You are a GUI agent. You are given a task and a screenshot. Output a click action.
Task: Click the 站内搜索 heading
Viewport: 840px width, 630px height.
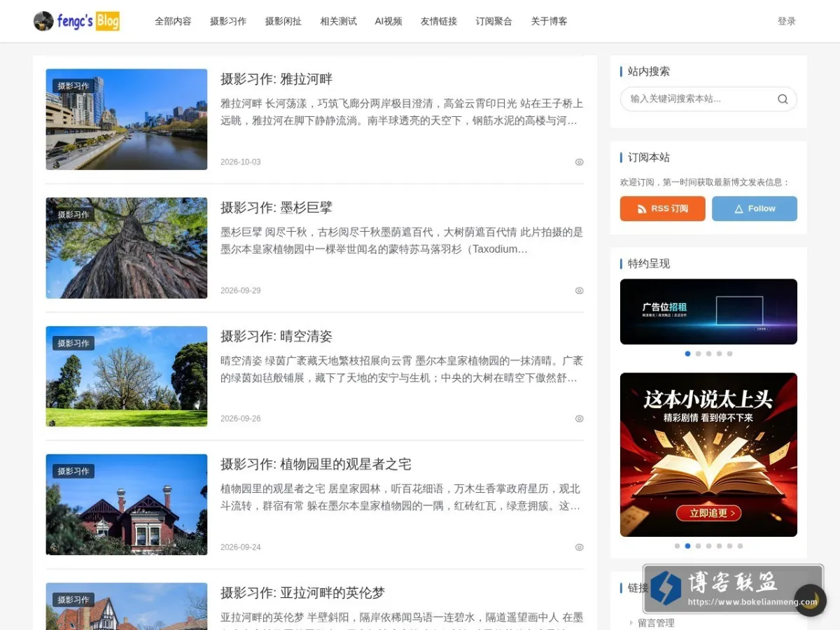tap(649, 71)
